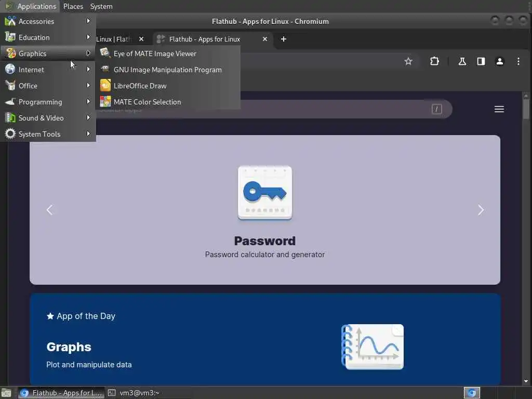Click the LibreOffice Draw yellow icon
532x399 pixels.
[105, 85]
